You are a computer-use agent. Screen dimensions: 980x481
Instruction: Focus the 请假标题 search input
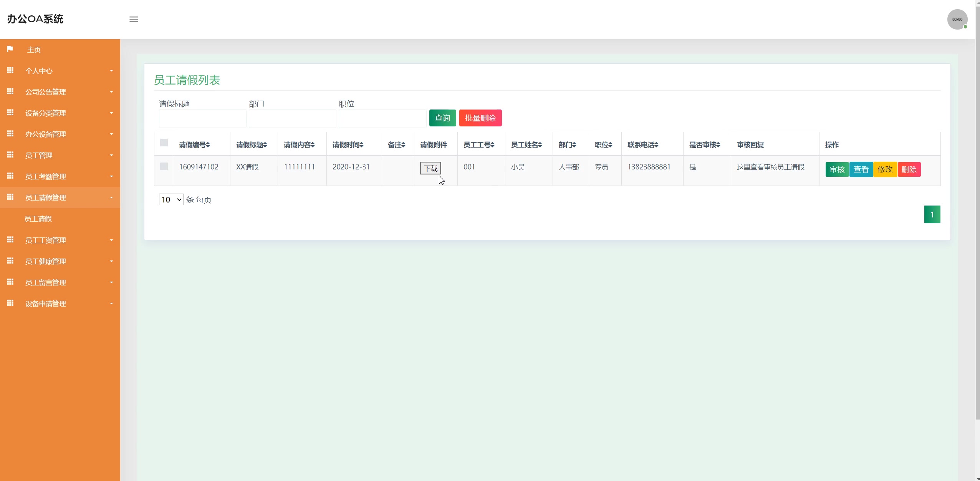click(x=202, y=118)
